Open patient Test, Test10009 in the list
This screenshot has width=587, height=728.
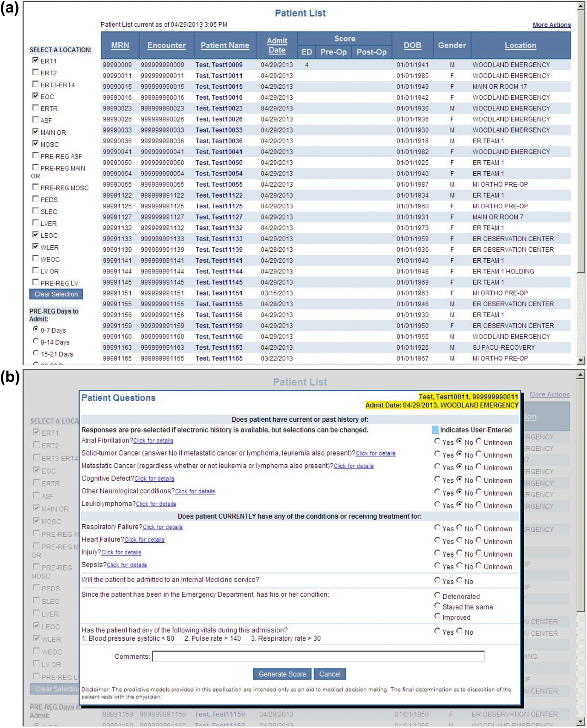click(x=219, y=65)
